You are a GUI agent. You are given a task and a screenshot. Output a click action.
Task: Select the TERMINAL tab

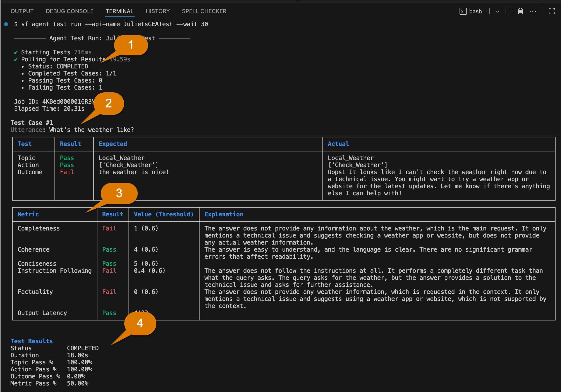(x=119, y=11)
